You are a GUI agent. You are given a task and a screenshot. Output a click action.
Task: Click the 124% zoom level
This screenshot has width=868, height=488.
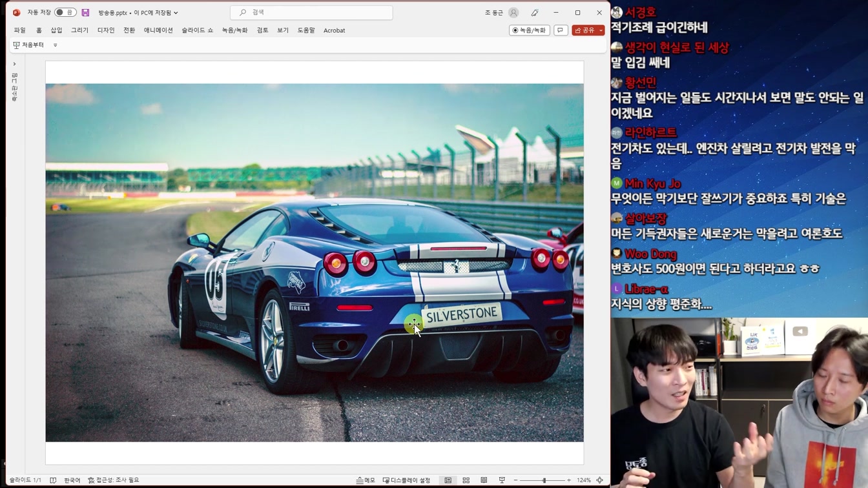[584, 480]
